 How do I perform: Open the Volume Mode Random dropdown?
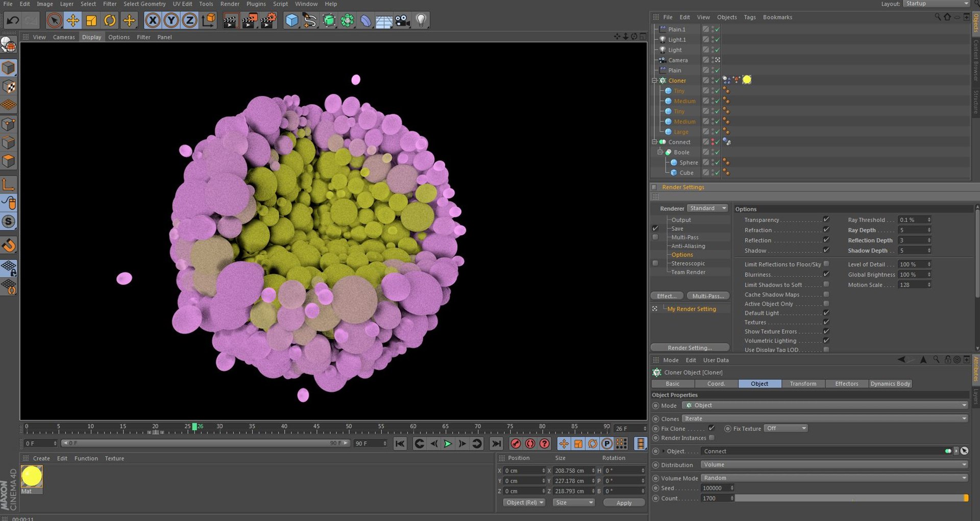pos(834,478)
